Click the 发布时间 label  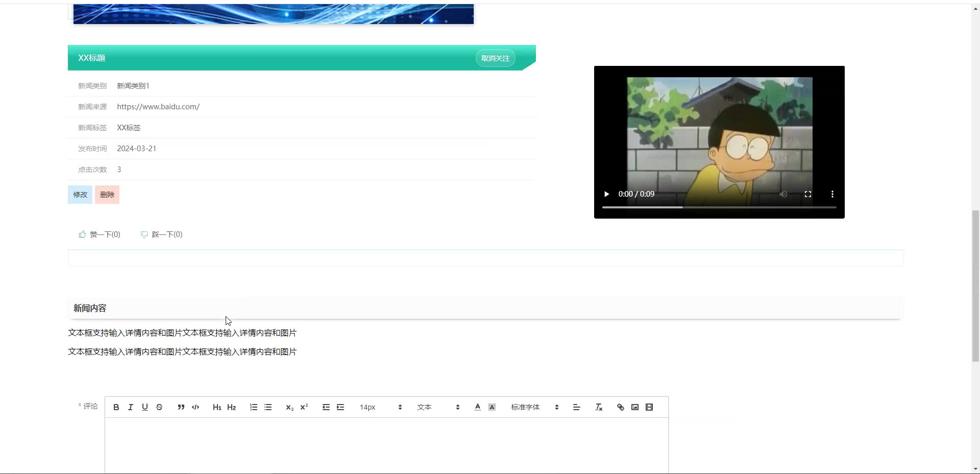coord(92,149)
